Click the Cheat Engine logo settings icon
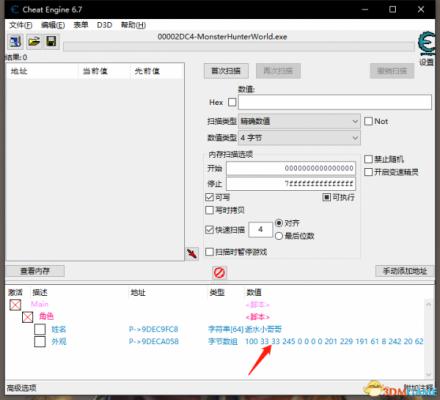This screenshot has width=440, height=400. pyautogui.click(x=426, y=43)
